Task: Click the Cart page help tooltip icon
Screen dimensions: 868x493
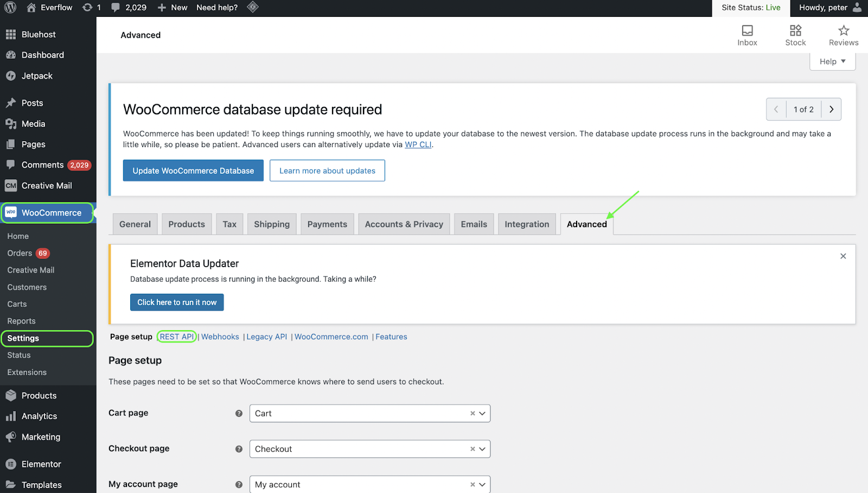Action: tap(239, 413)
